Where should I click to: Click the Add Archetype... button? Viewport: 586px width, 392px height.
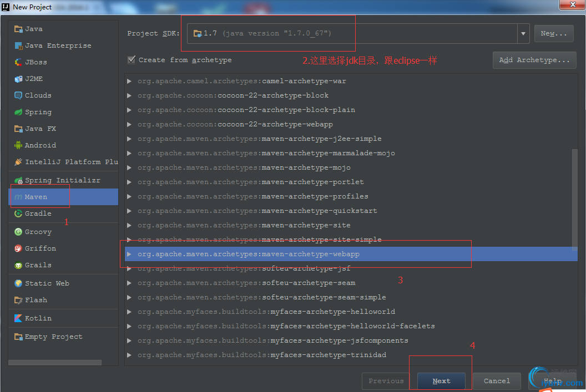534,60
